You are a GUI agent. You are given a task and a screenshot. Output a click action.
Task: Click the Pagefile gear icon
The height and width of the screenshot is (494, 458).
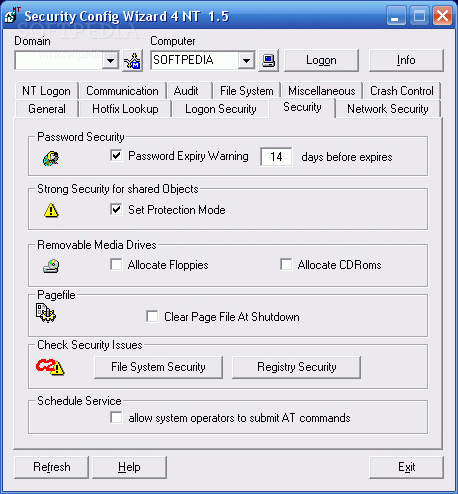(46, 313)
